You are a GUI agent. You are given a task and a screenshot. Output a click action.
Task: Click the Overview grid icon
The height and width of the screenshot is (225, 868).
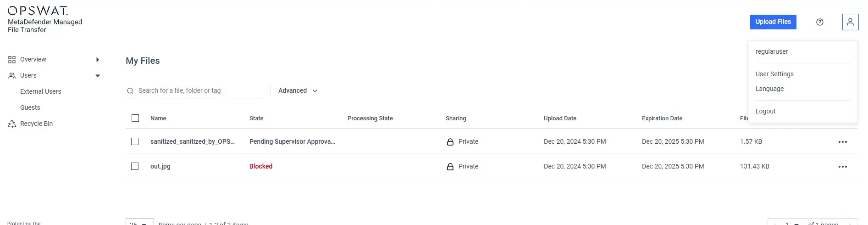click(x=12, y=60)
